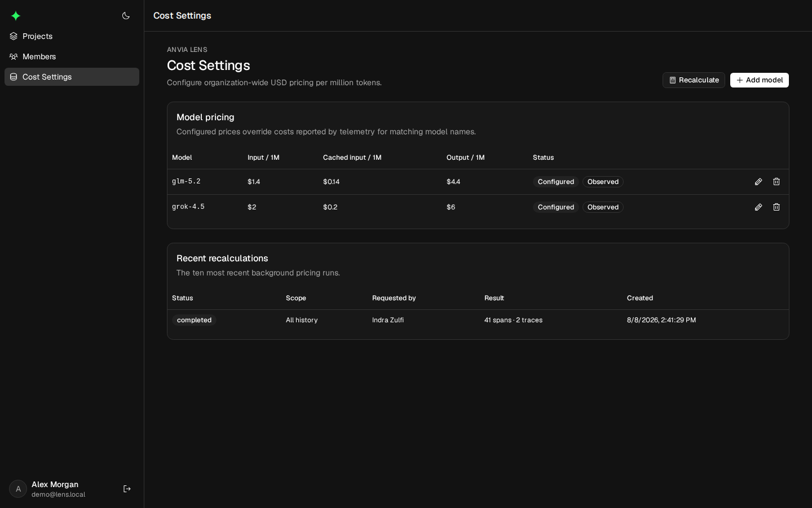
Task: Click the ANVIA LENS label
Action: coord(187,50)
